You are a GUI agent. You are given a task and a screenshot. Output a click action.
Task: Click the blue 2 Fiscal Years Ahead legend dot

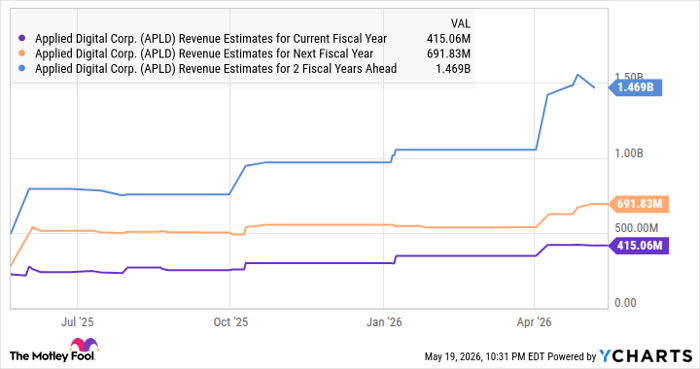(22, 69)
